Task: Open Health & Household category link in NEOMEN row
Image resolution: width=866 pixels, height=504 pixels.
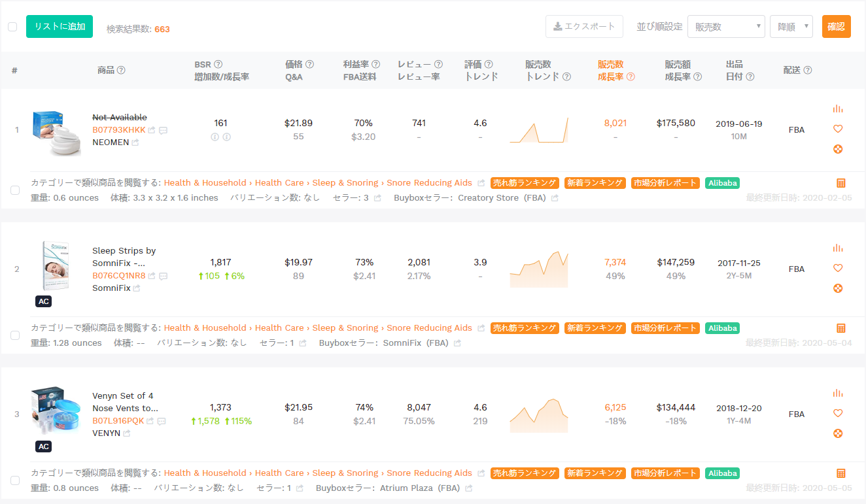Action: click(205, 183)
